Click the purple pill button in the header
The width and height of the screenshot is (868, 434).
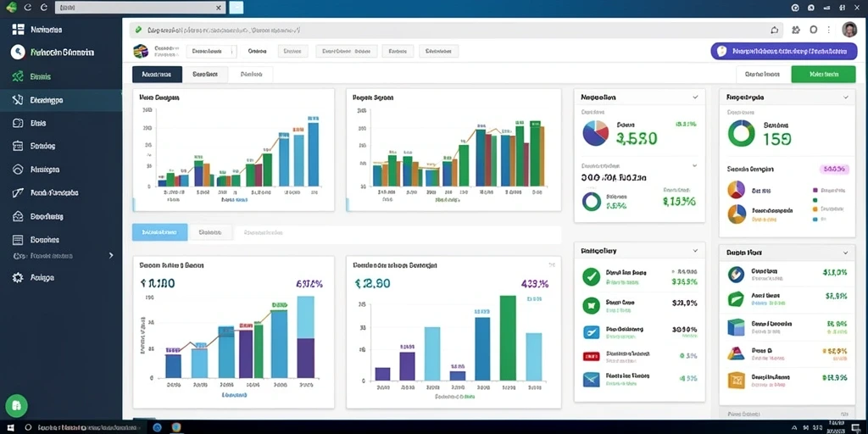(780, 52)
